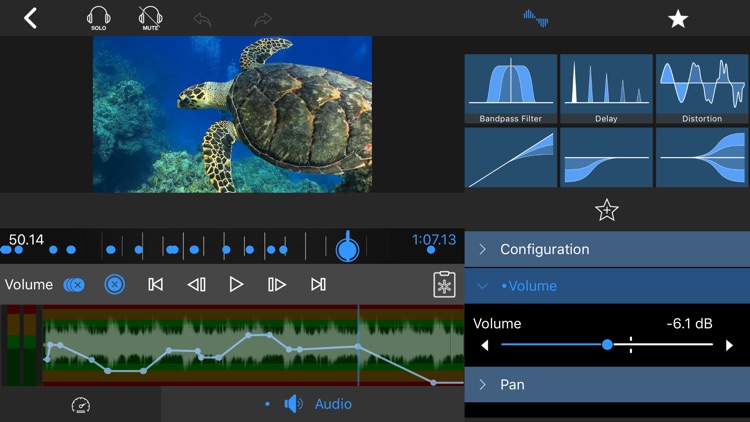This screenshot has height=422, width=750.
Task: Click the keyframe playhead marker
Action: point(348,248)
